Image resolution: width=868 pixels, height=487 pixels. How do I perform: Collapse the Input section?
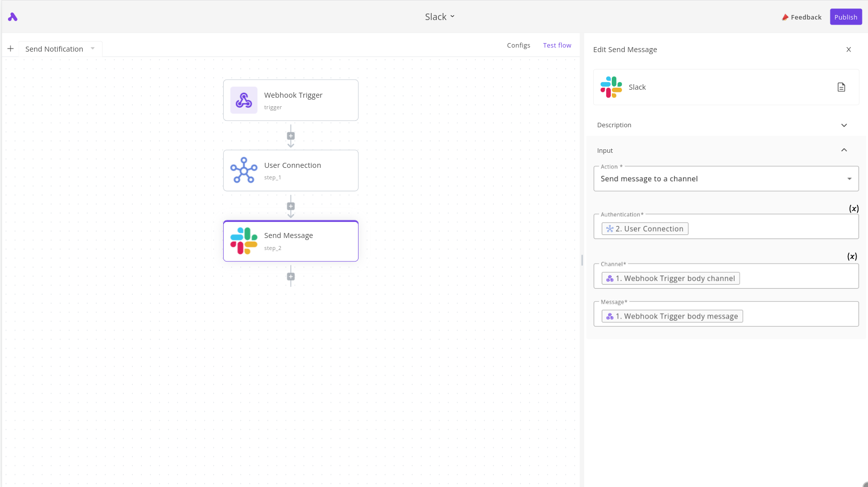[844, 150]
